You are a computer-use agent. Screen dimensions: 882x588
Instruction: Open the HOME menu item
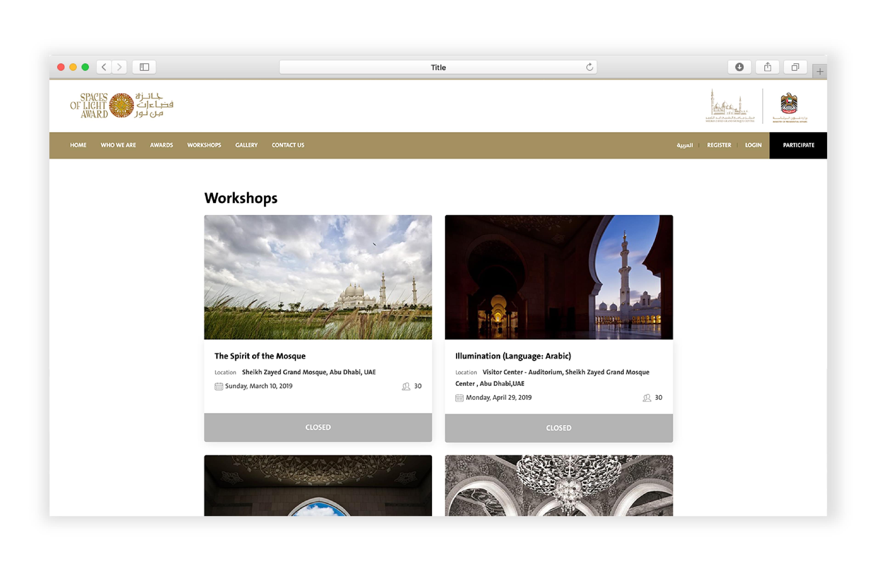[x=78, y=145]
